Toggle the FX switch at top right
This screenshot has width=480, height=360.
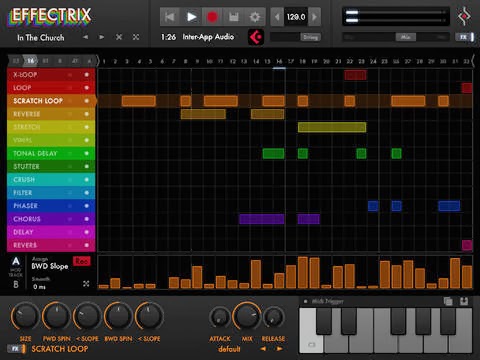[x=465, y=37]
